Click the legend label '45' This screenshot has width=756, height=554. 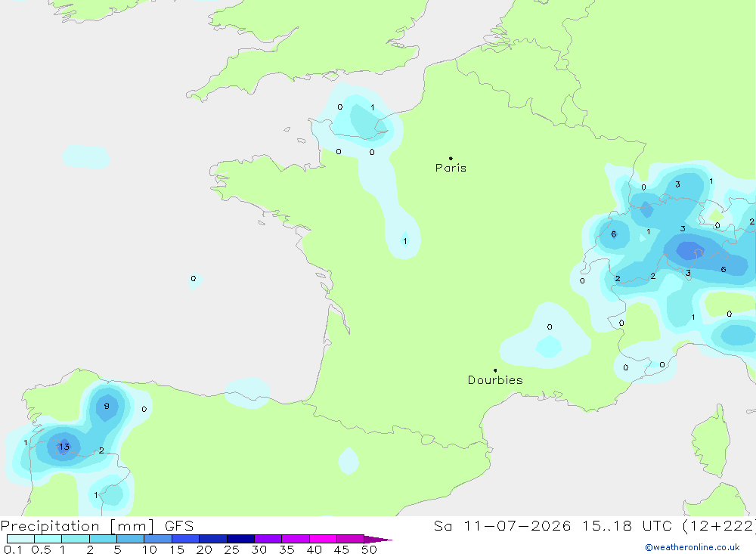pyautogui.click(x=342, y=549)
